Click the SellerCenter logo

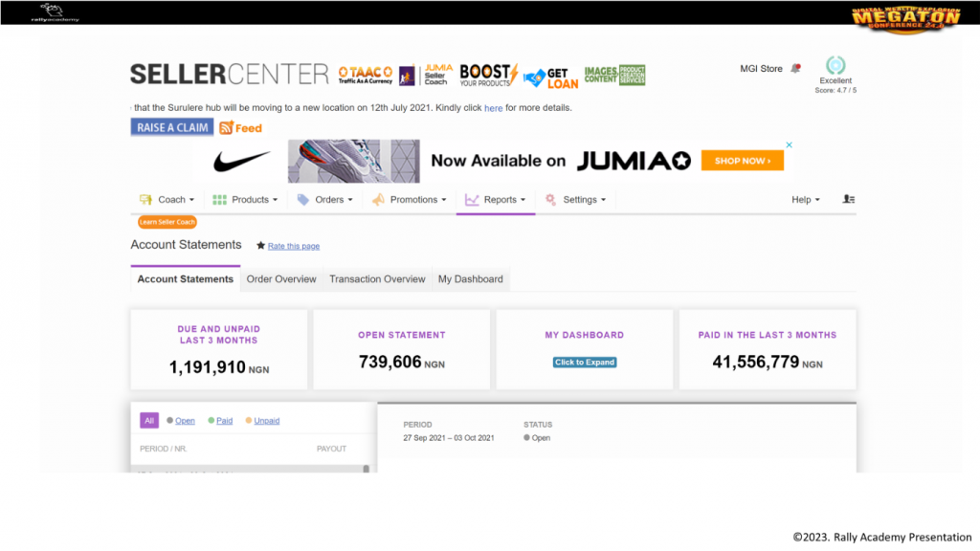tap(230, 75)
